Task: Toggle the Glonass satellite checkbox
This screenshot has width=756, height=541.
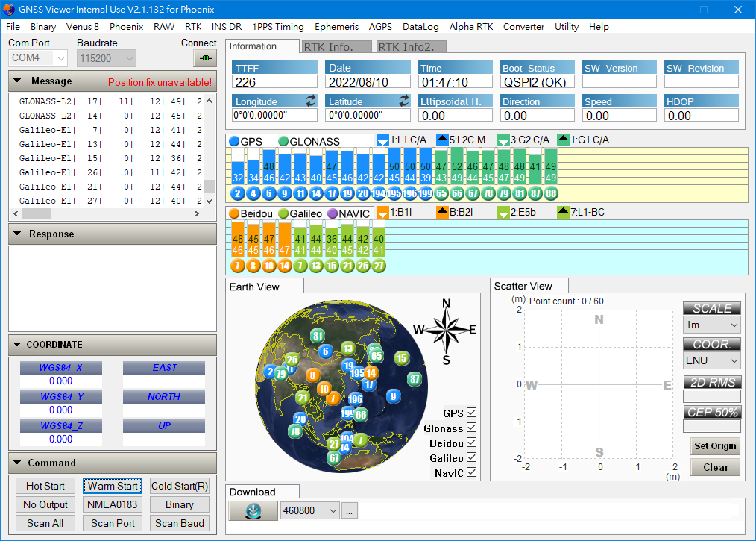Action: pyautogui.click(x=471, y=428)
